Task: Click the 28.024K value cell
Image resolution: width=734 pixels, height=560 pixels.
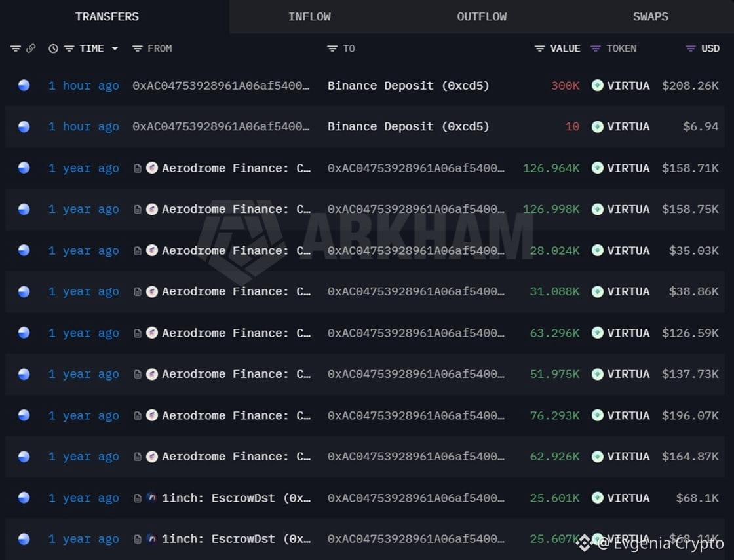Action: [x=554, y=250]
